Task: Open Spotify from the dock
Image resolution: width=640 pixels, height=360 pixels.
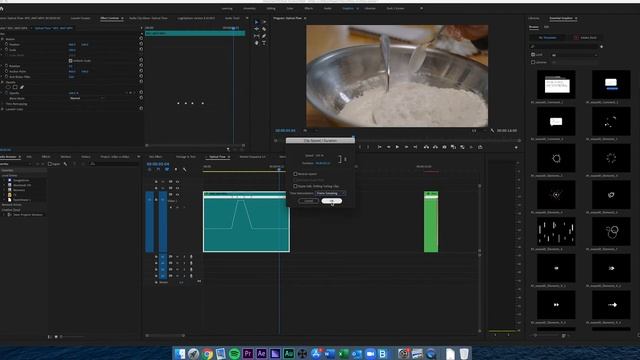Action: pyautogui.click(x=234, y=353)
